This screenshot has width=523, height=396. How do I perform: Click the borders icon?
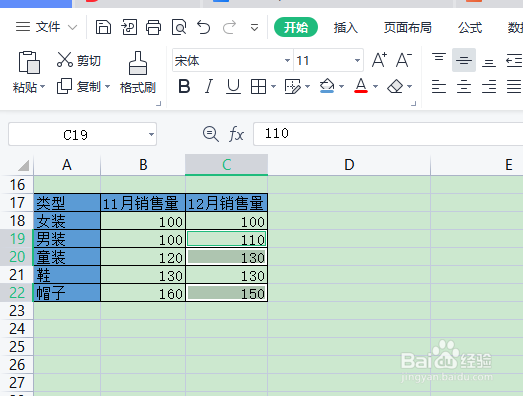point(258,87)
